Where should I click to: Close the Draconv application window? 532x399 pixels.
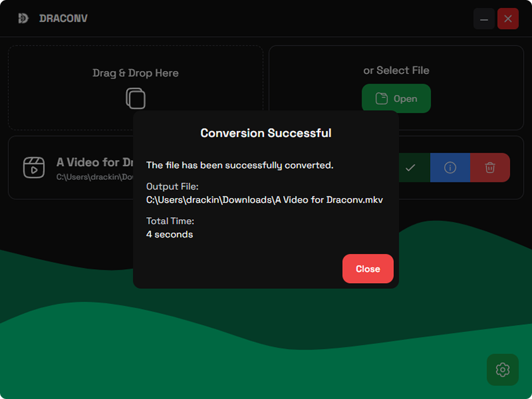pyautogui.click(x=508, y=19)
